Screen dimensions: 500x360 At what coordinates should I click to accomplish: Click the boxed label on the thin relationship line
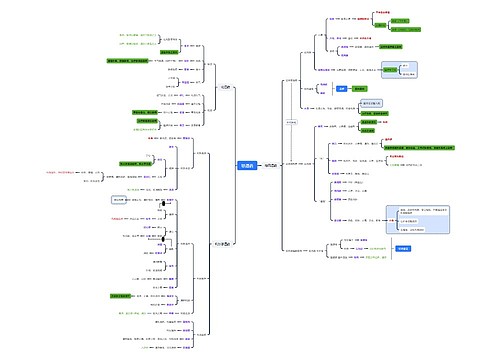[x=291, y=122]
